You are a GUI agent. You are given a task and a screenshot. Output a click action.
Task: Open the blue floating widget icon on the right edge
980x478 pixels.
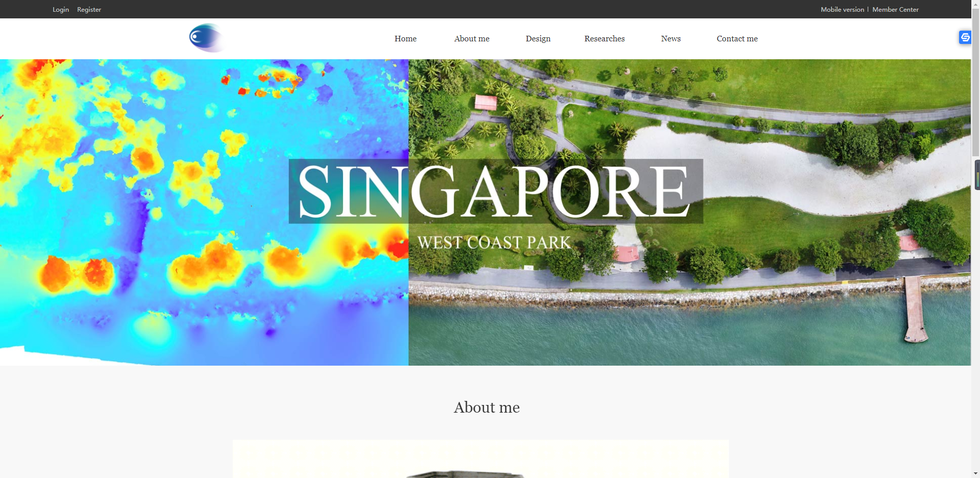click(x=965, y=37)
